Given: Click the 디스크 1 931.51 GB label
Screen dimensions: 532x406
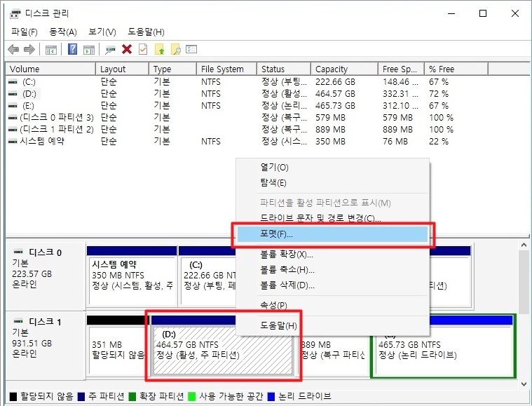Looking at the screenshot, I should pos(32,344).
